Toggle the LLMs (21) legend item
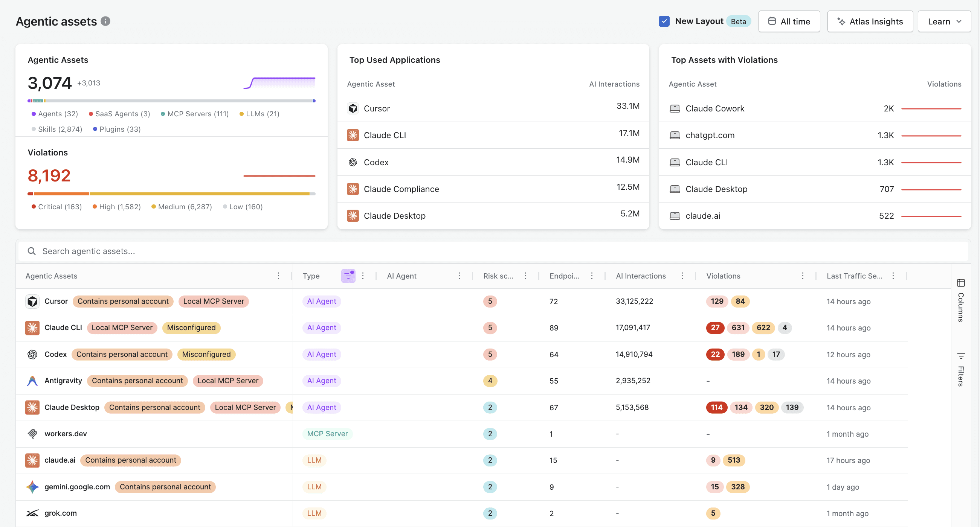Screen dimensions: 980x527 (x=260, y=114)
